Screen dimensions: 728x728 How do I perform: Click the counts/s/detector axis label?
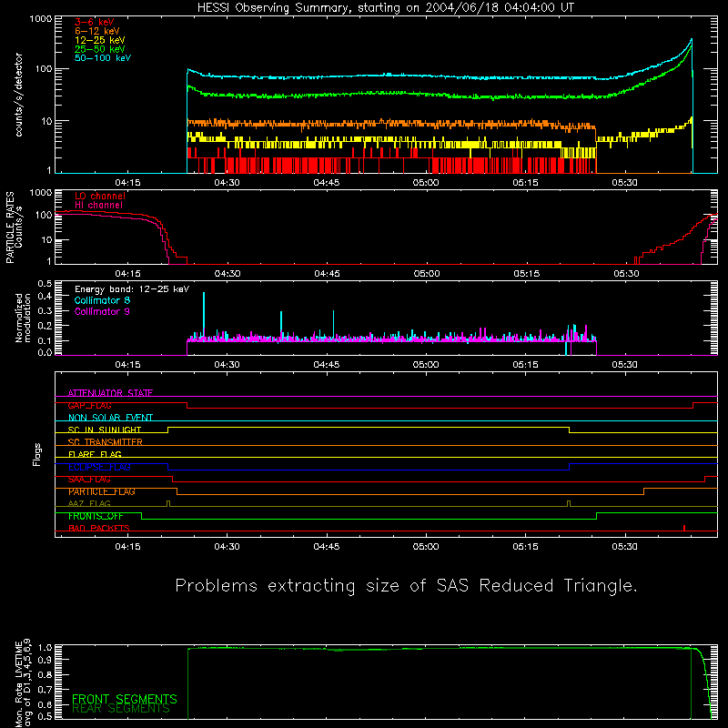(x=18, y=95)
